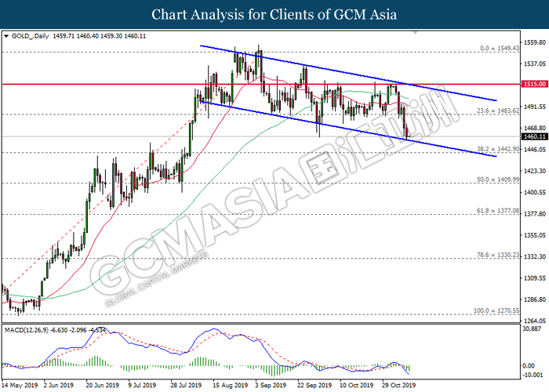This screenshot has width=549, height=392.
Task: Click the MACD scale value -10.001
Action: pos(533,375)
